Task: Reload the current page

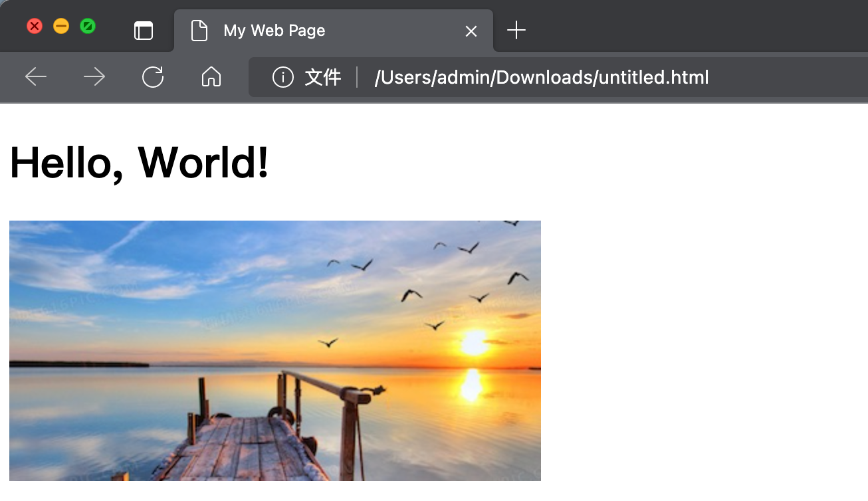Action: [x=153, y=77]
